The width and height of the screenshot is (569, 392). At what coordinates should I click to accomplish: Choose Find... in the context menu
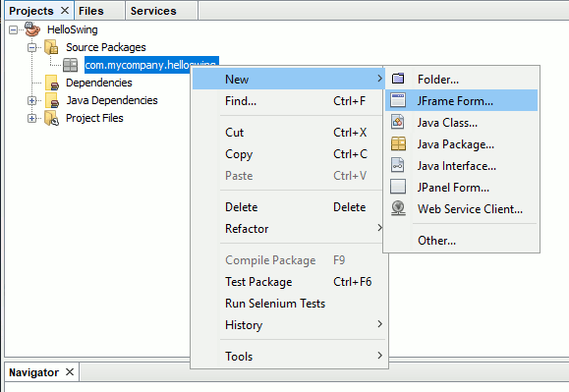(x=289, y=101)
